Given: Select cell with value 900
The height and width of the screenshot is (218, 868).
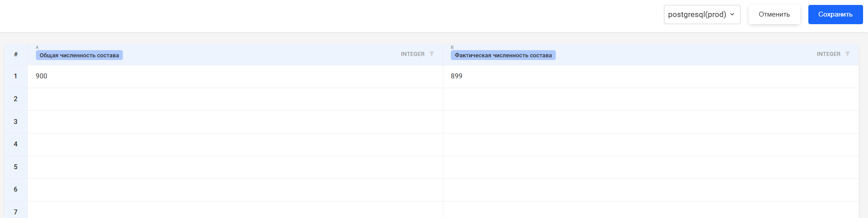Looking at the screenshot, I should pos(235,77).
